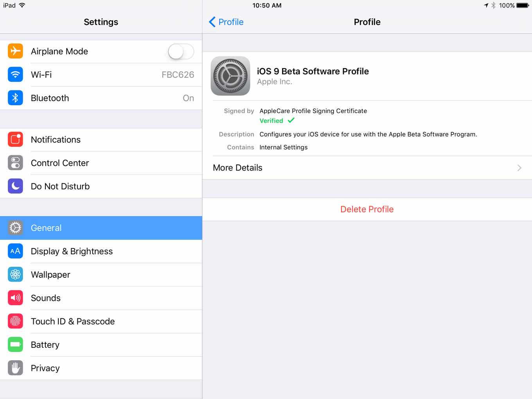Tap the Control Center icon
The width and height of the screenshot is (532, 399).
pos(15,163)
